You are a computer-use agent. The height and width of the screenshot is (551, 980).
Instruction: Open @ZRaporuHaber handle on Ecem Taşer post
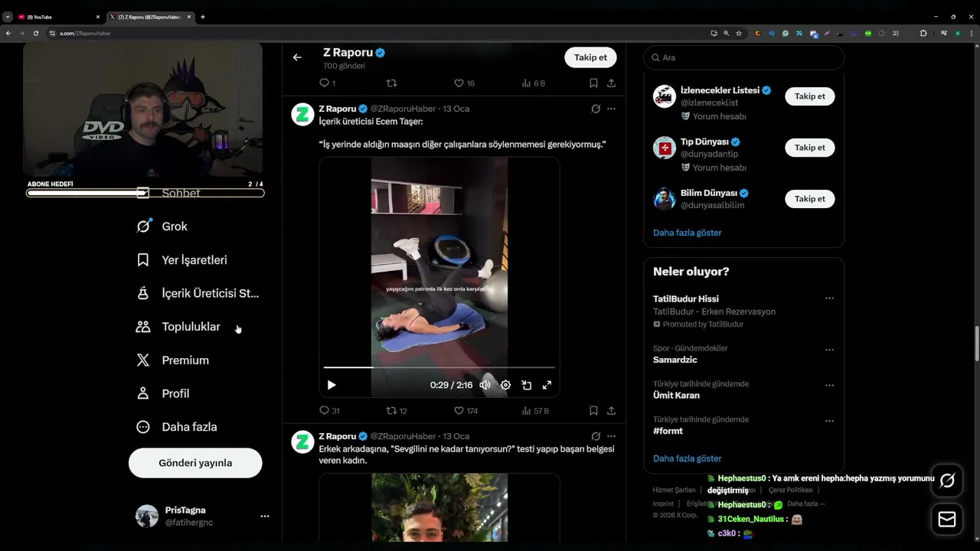(x=403, y=109)
